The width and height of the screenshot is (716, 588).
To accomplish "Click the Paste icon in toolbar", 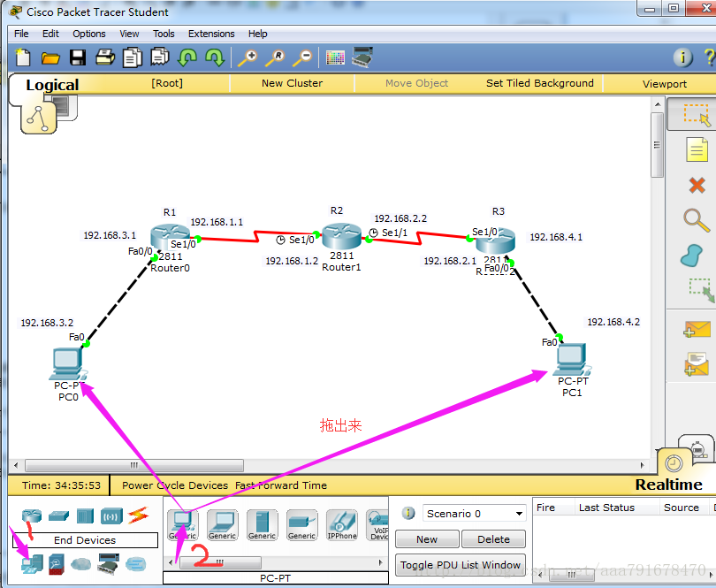I will (x=160, y=57).
